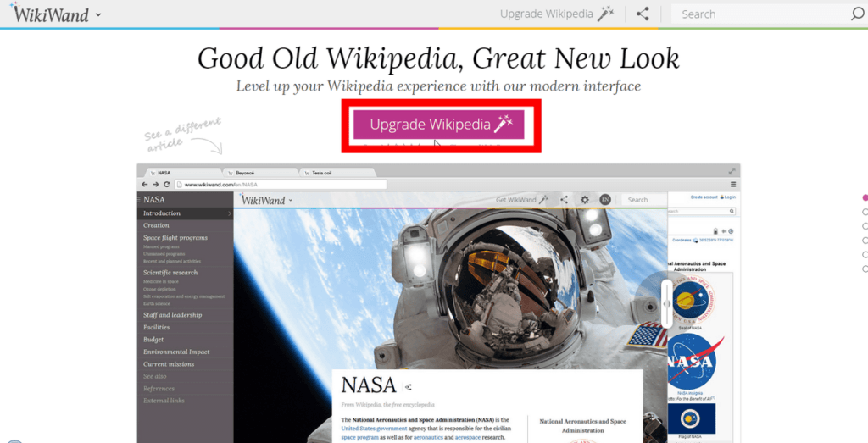Open the United States government link
Image resolution: width=868 pixels, height=443 pixels.
click(374, 429)
